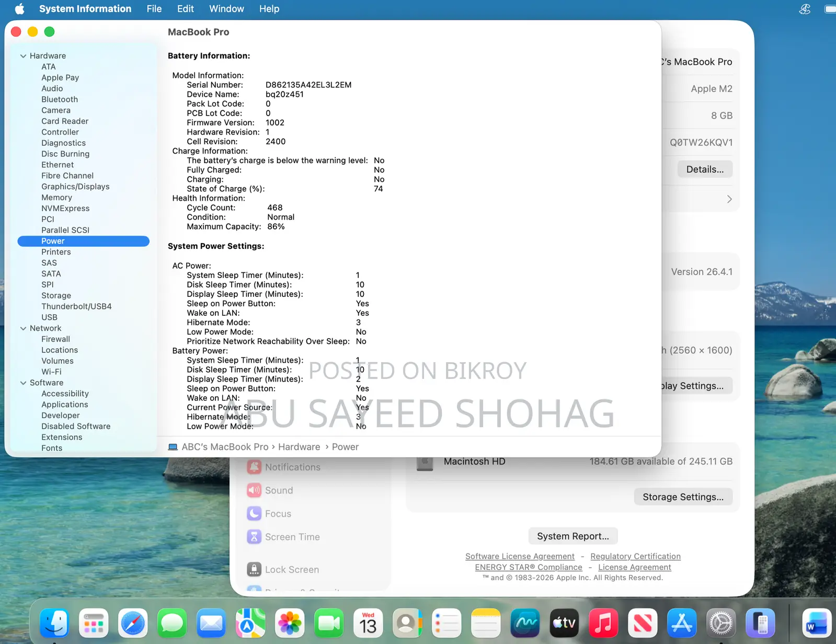Viewport: 836px width, 644px height.
Task: Open Finder from the dock
Action: [54, 623]
